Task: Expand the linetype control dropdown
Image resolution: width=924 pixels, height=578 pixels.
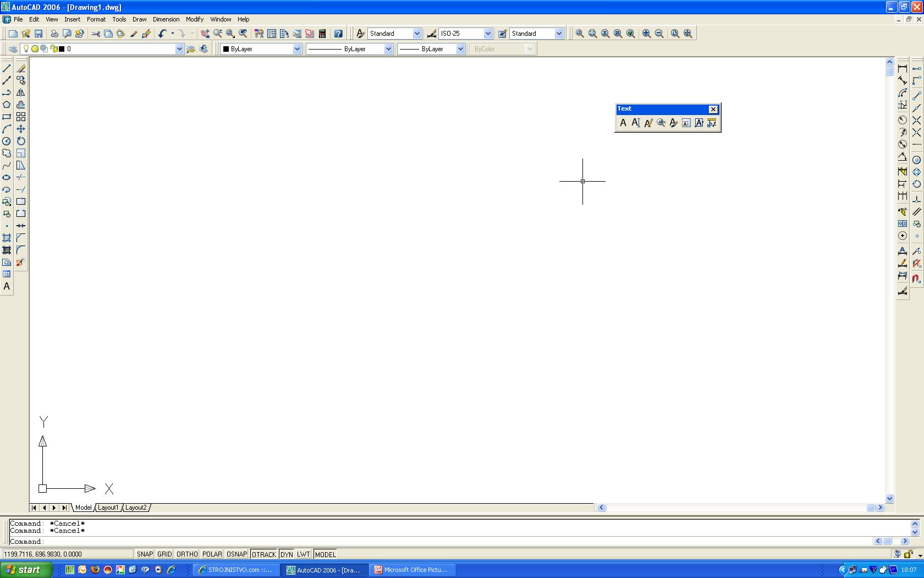Action: (388, 49)
